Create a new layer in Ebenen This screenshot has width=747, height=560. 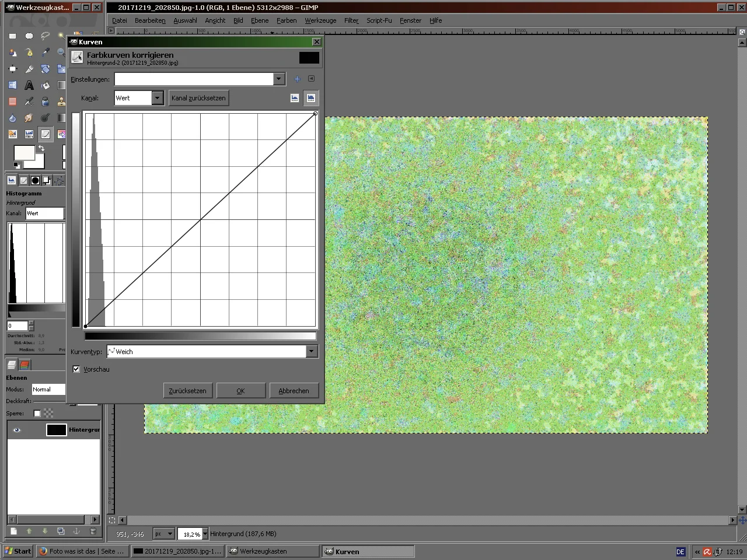[13, 531]
